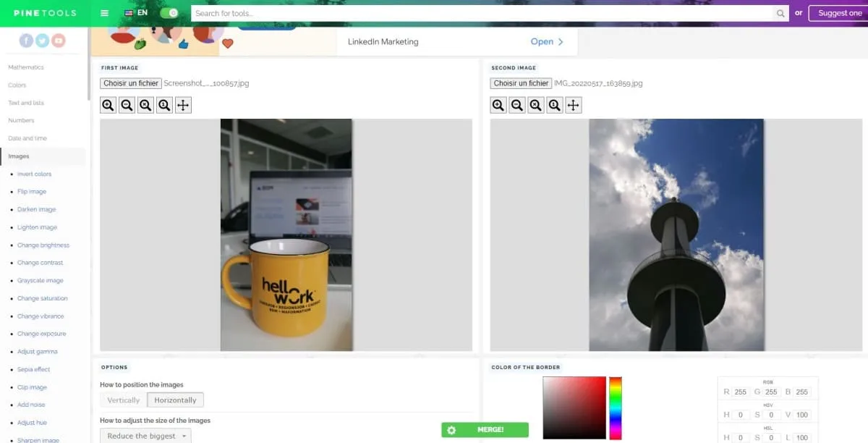Click the MERGE! button
868x443 pixels.
tap(485, 430)
